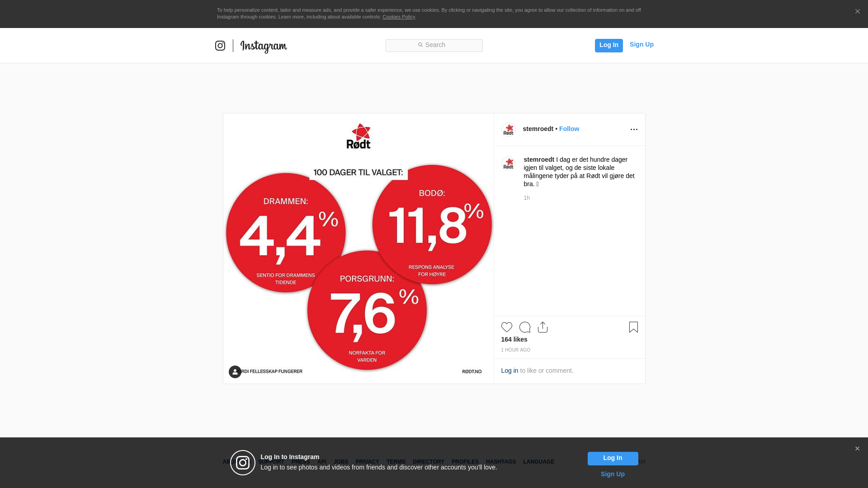
Task: Click the share post icon
Action: [542, 327]
